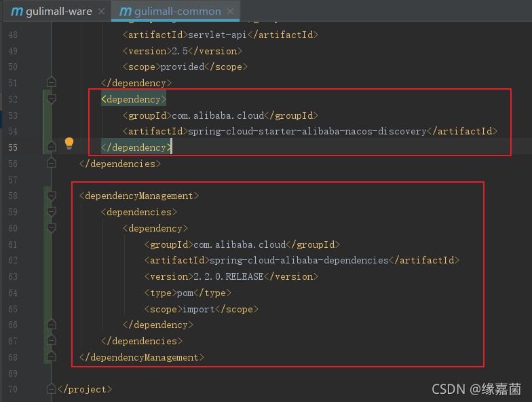The image size is (532, 402).
Task: Collapse dependencies end marker at line 56
Action: point(52,163)
